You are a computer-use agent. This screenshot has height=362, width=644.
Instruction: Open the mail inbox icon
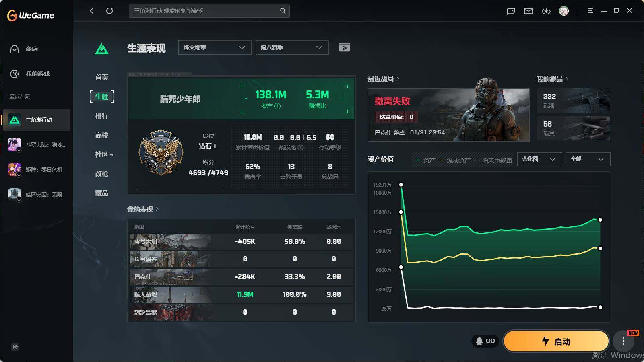click(528, 11)
